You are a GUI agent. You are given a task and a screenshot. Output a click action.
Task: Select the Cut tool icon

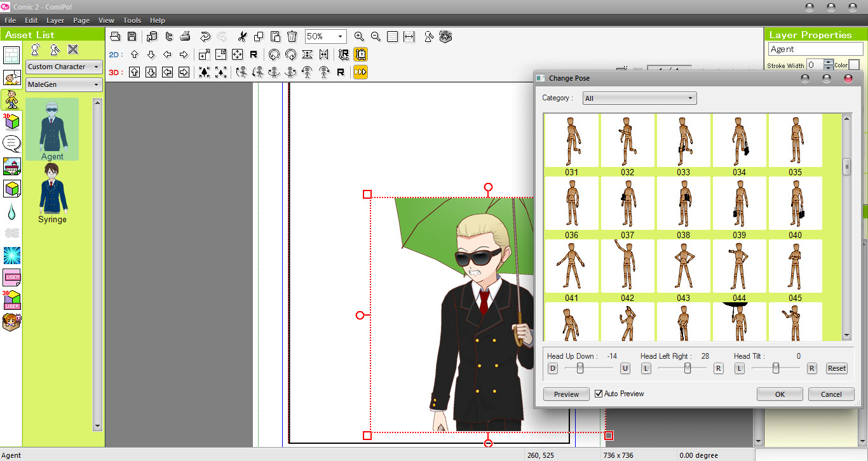click(242, 36)
